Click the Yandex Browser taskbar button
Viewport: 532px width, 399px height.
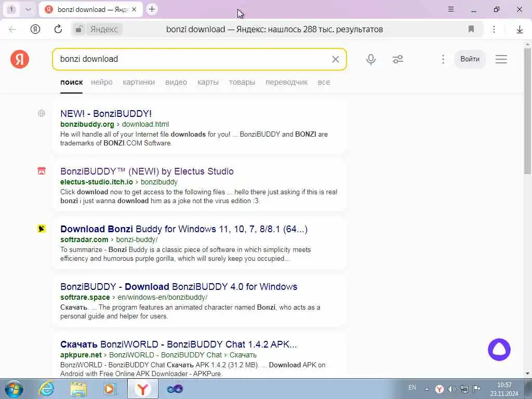[x=143, y=389]
